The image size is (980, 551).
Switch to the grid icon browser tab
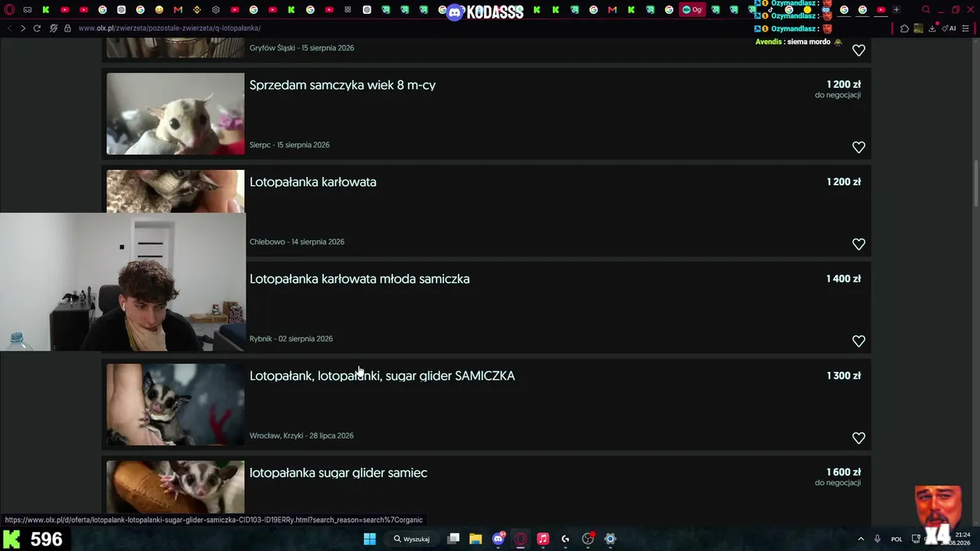(348, 10)
